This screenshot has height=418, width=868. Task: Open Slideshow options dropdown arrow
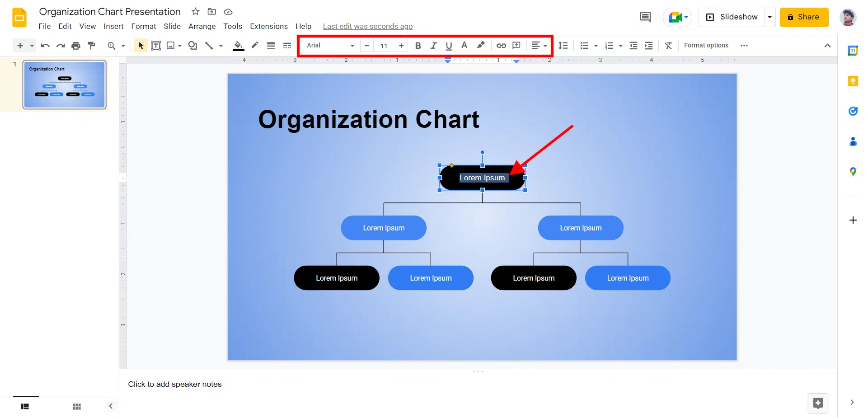pyautogui.click(x=769, y=17)
